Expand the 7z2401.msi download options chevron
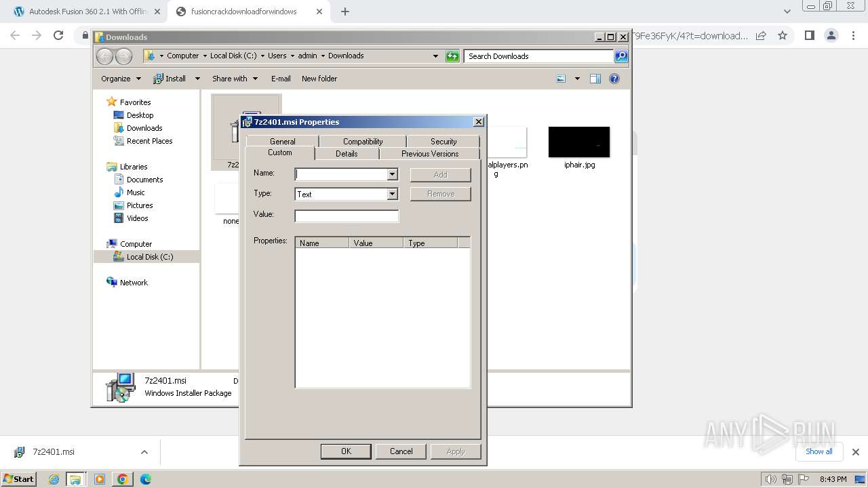 point(144,452)
